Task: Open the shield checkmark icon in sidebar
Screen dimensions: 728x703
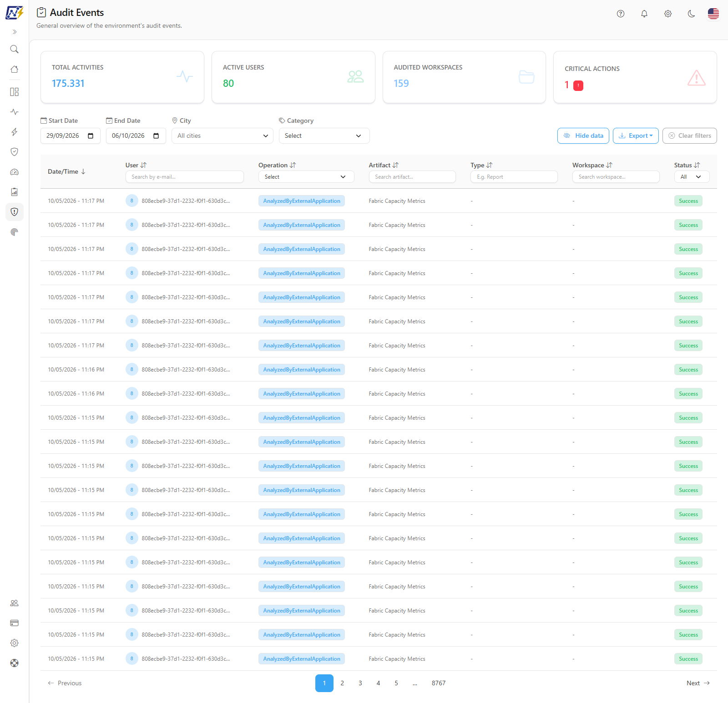Action: pos(15,152)
